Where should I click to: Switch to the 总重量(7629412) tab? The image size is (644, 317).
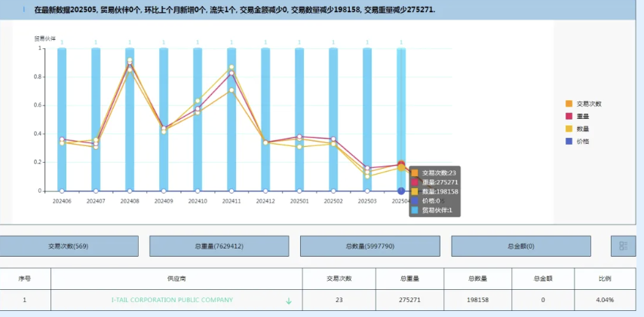point(219,246)
